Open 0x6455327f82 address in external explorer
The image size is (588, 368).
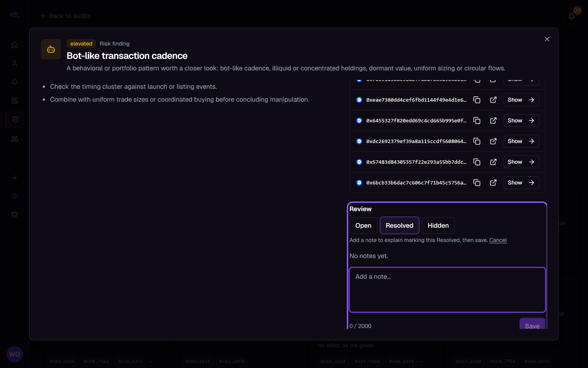(493, 121)
